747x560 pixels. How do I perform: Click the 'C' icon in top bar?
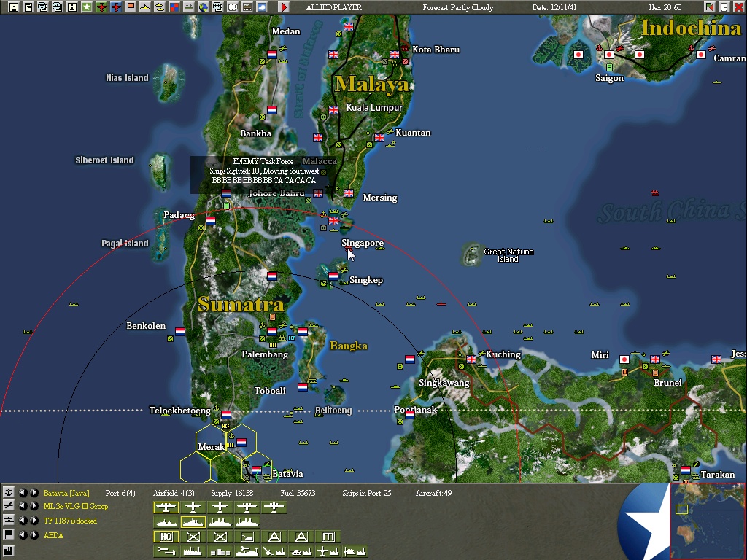pyautogui.click(x=724, y=7)
